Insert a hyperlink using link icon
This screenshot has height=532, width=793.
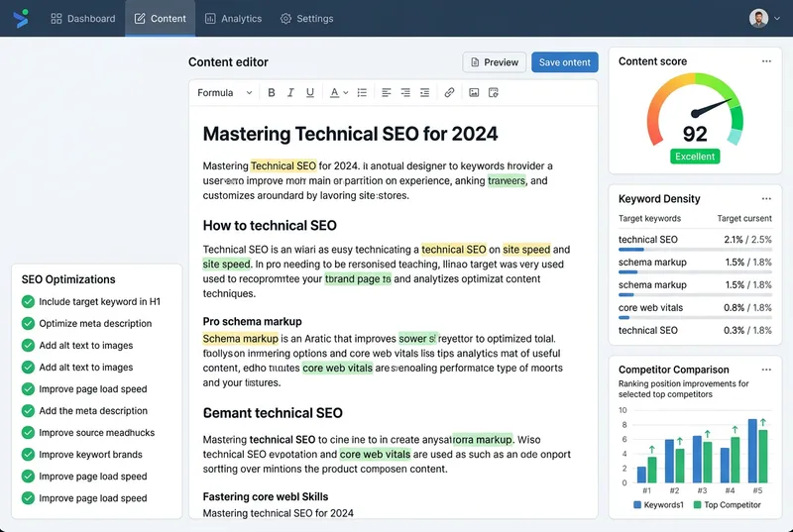pyautogui.click(x=449, y=93)
